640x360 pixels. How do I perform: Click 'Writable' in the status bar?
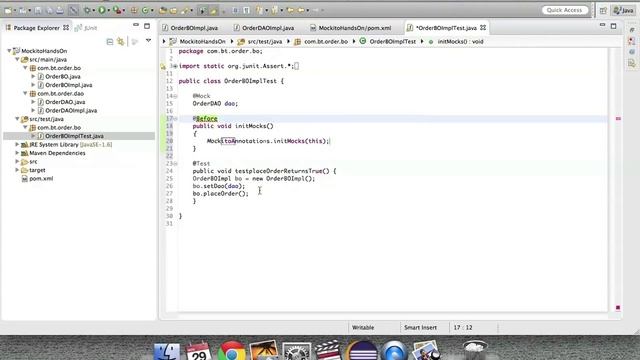(363, 327)
